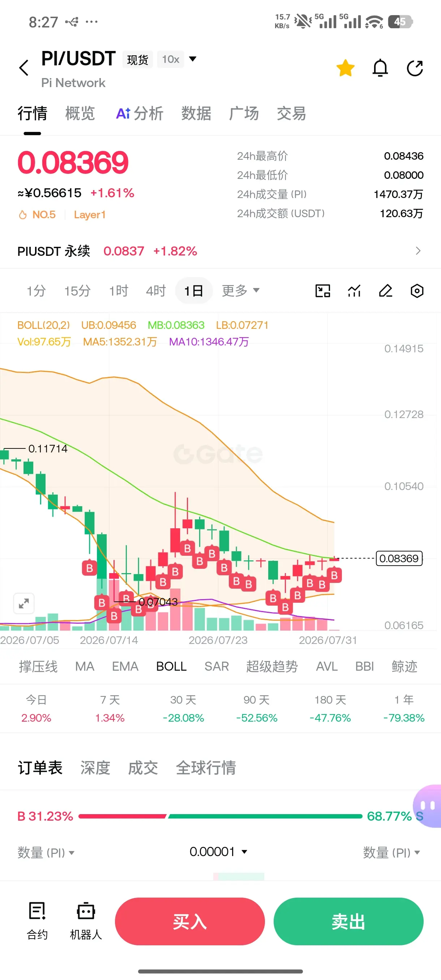Viewport: 441px width, 980px height.
Task: Tap the current price 0.08369 chart label
Action: [399, 558]
